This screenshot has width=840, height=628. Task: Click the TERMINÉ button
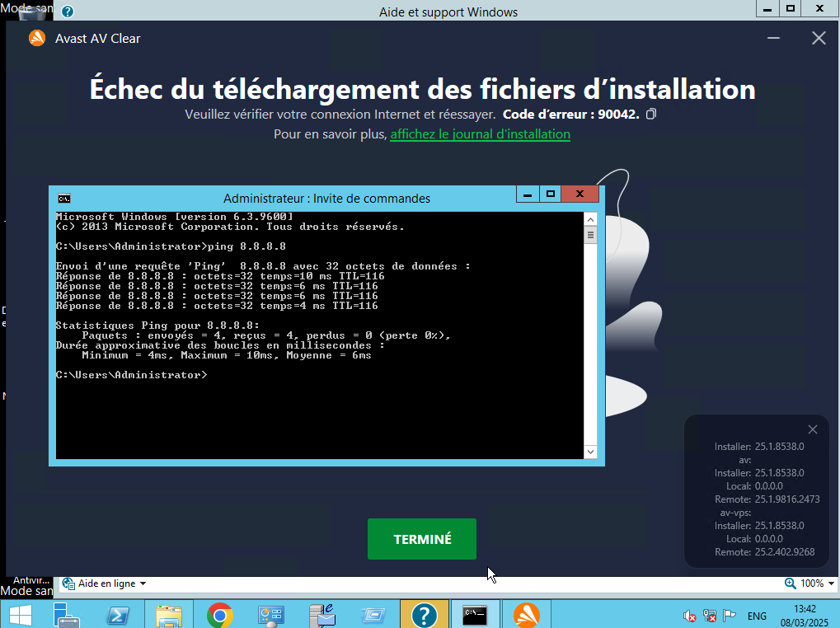[x=421, y=539]
